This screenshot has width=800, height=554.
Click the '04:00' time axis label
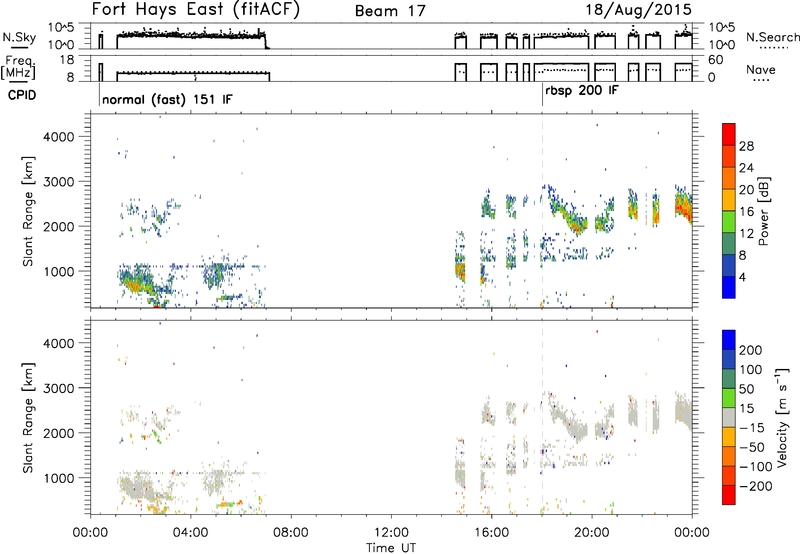point(190,533)
